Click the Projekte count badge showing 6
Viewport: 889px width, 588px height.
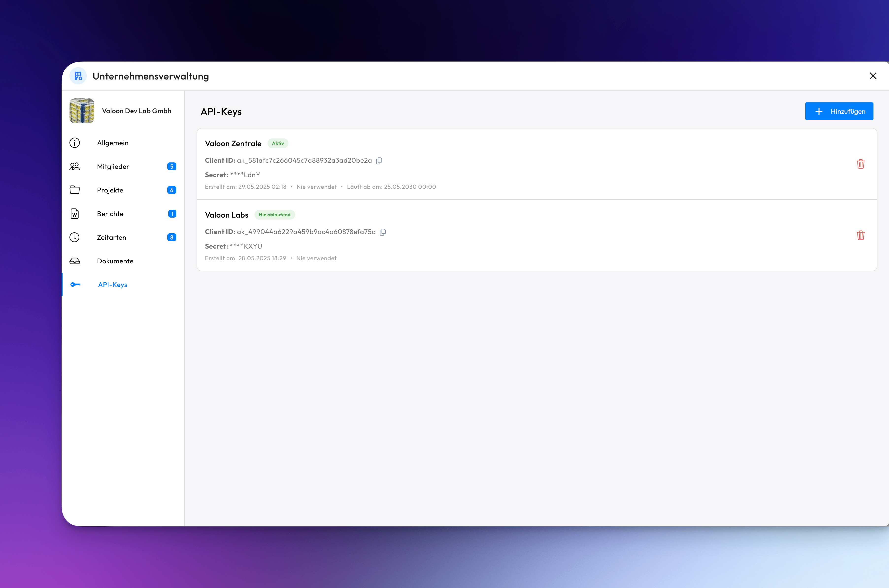click(171, 190)
